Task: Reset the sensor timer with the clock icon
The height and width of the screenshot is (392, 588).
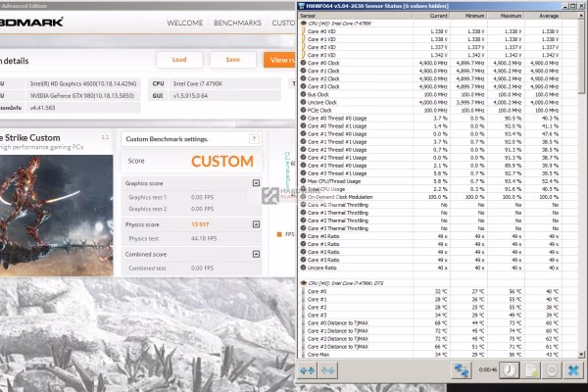Action: pyautogui.click(x=510, y=370)
